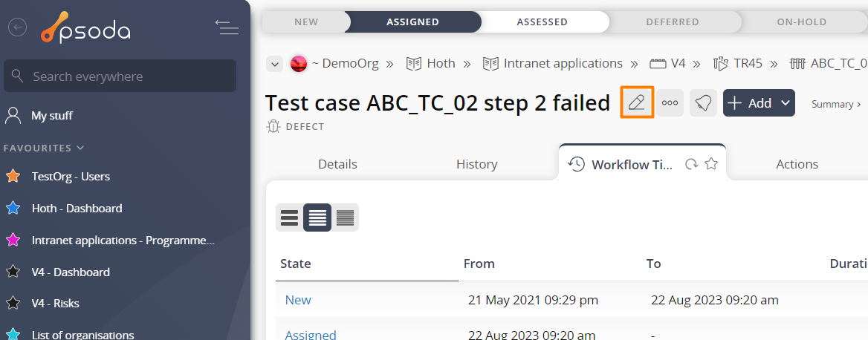Open the New state link

point(298,300)
